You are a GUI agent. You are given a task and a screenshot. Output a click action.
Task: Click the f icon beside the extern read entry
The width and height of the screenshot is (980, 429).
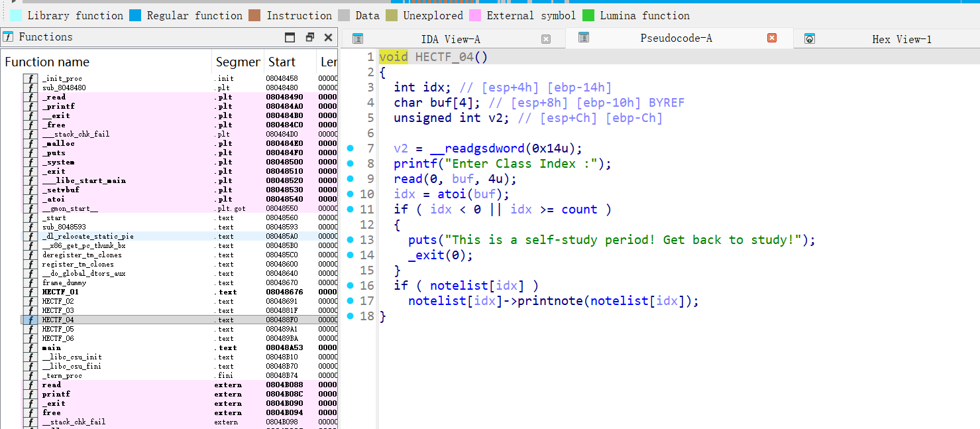click(x=30, y=385)
